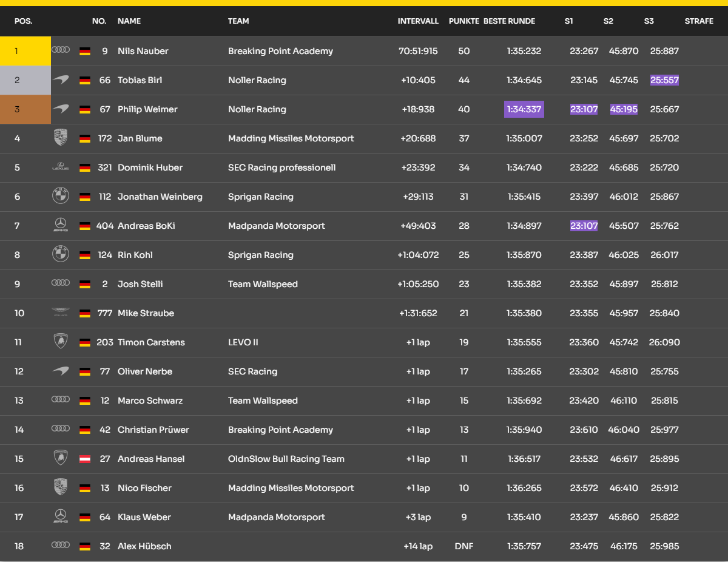Click the BMW logo beside Jonathan Weinberg
Image resolution: width=728 pixels, height=562 pixels.
61,196
